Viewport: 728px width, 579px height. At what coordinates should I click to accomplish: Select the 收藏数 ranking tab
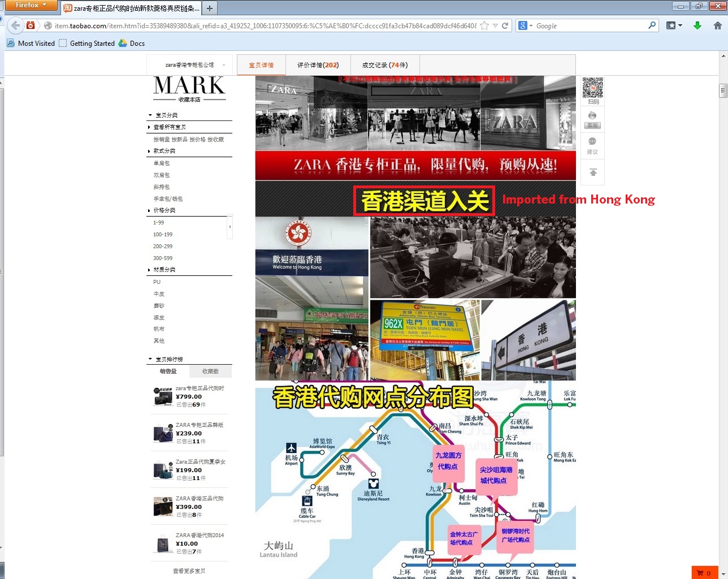pyautogui.click(x=210, y=371)
